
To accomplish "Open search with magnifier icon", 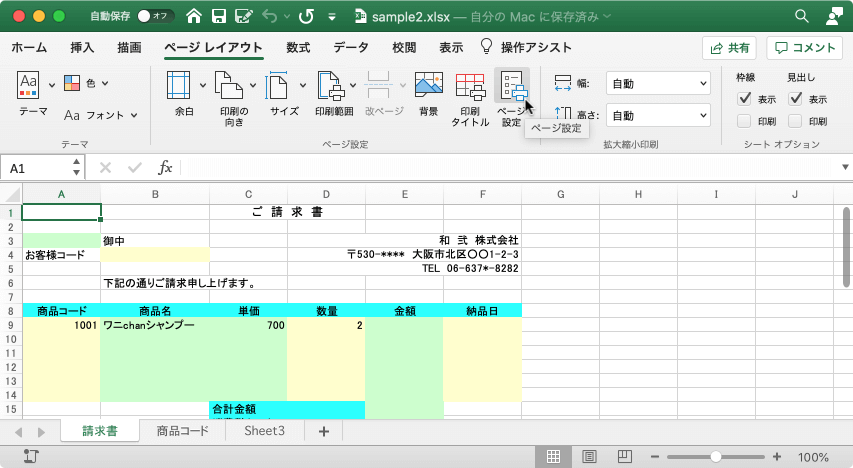I will pyautogui.click(x=801, y=16).
